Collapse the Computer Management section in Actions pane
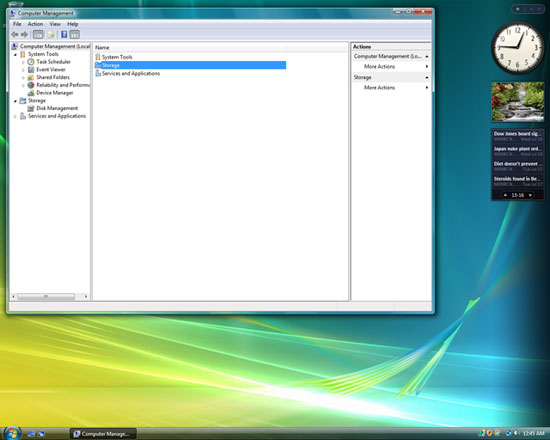The width and height of the screenshot is (550, 440). click(x=427, y=56)
